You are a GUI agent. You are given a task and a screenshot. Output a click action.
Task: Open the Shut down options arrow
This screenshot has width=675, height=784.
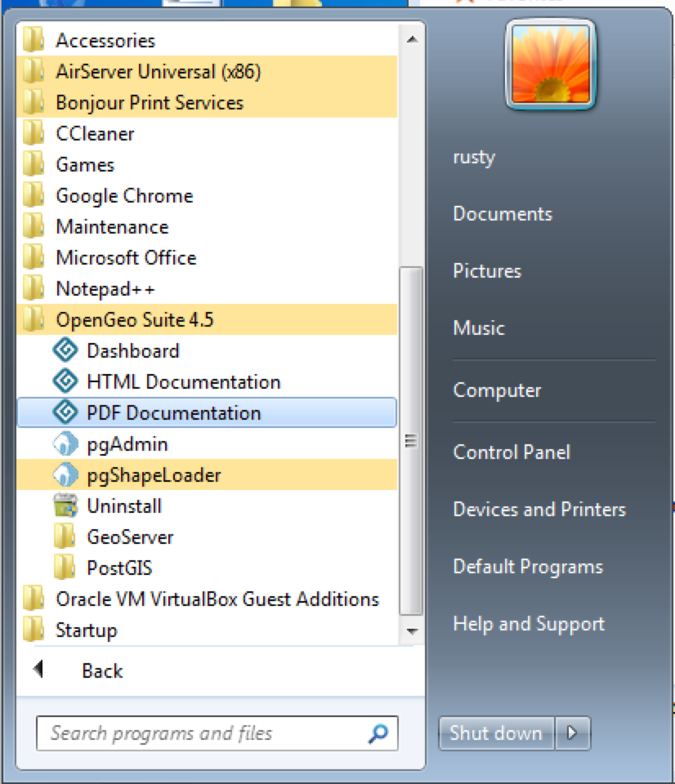(x=572, y=733)
